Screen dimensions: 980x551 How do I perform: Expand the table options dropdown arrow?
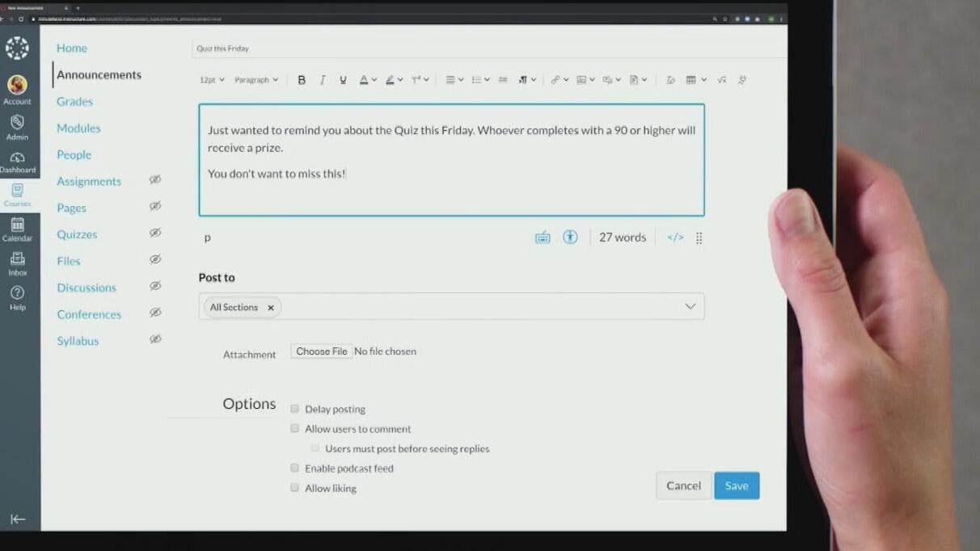703,80
